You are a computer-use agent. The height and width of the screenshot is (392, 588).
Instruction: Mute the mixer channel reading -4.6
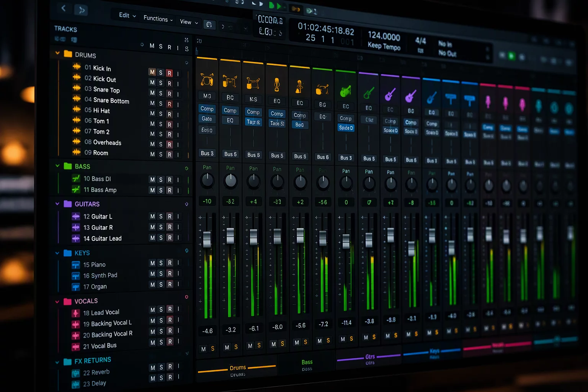(x=204, y=349)
